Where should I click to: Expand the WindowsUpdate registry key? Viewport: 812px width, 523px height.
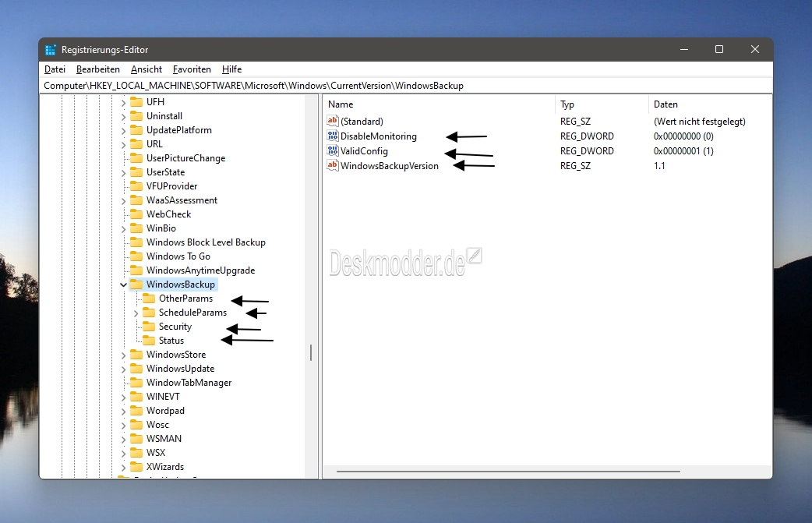pyautogui.click(x=123, y=369)
